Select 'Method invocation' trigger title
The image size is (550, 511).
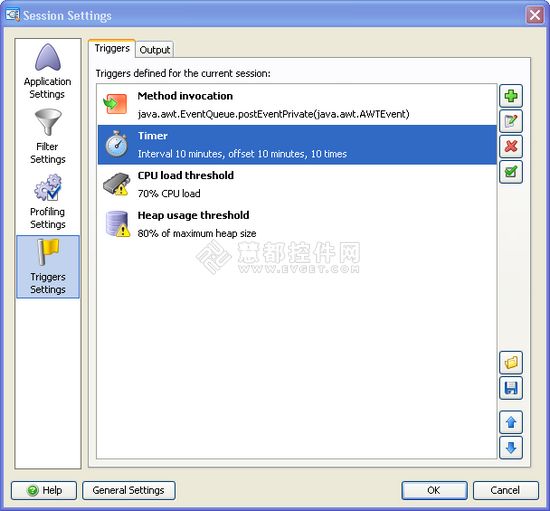[x=185, y=96]
